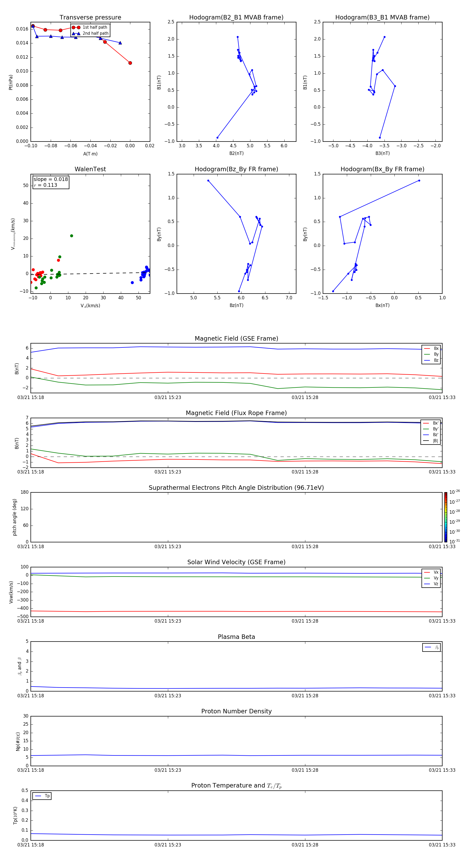Screen dimensions: 473x868
Task: Select 'By' in the GSE magnetic field legend
Action: coord(431,354)
